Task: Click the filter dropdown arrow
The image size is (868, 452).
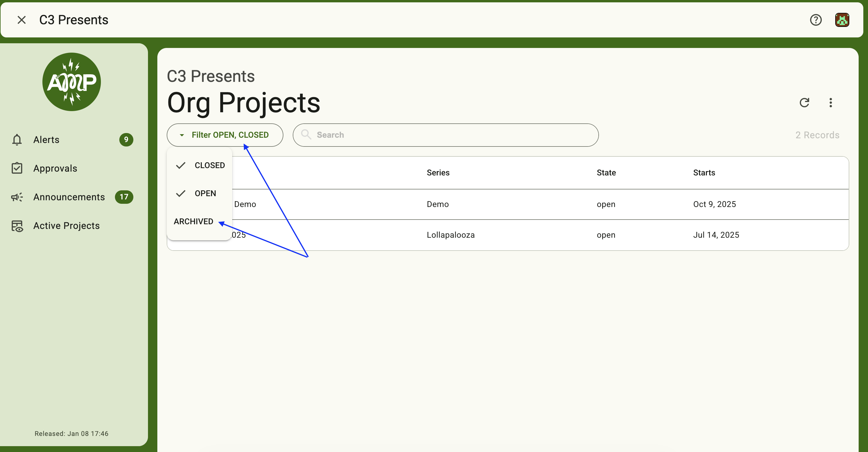Action: pyautogui.click(x=182, y=135)
